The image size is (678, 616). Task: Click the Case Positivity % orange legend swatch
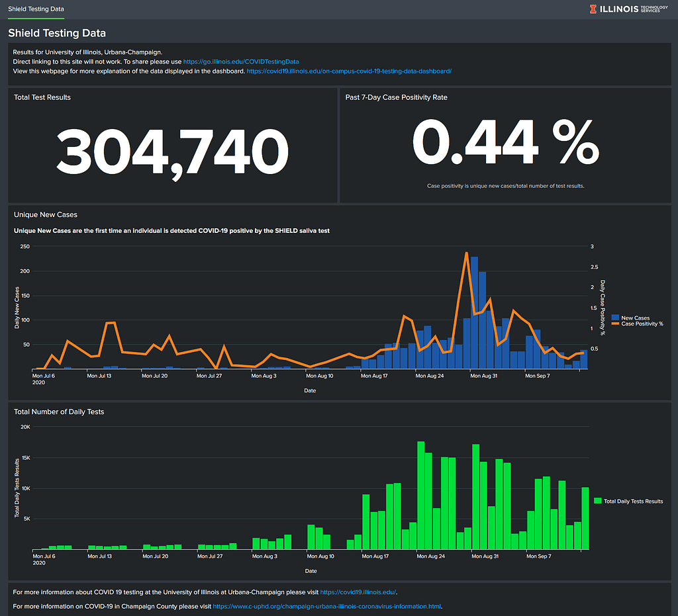click(x=615, y=324)
